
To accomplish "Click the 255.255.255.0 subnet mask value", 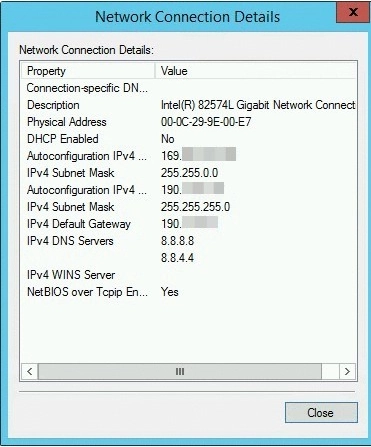I will (195, 207).
